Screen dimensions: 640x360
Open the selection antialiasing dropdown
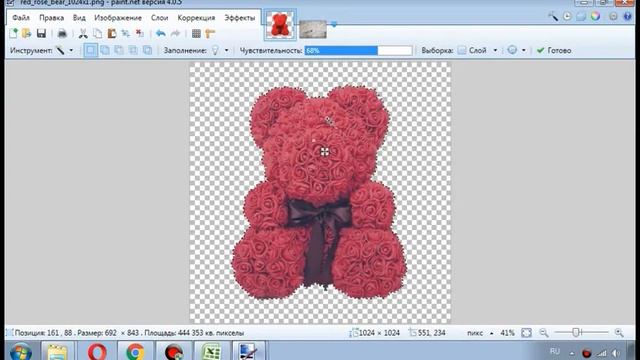tap(524, 50)
